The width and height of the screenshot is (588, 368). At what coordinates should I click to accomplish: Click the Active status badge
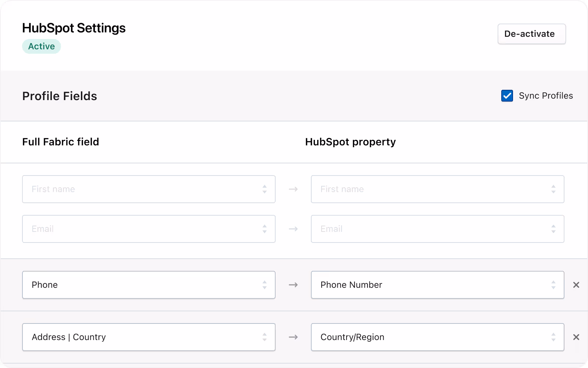(x=42, y=46)
